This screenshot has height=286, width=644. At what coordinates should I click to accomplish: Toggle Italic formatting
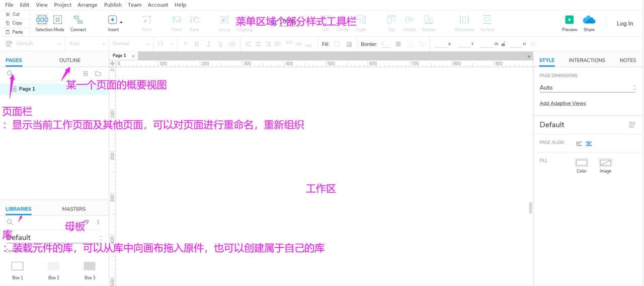pyautogui.click(x=209, y=44)
